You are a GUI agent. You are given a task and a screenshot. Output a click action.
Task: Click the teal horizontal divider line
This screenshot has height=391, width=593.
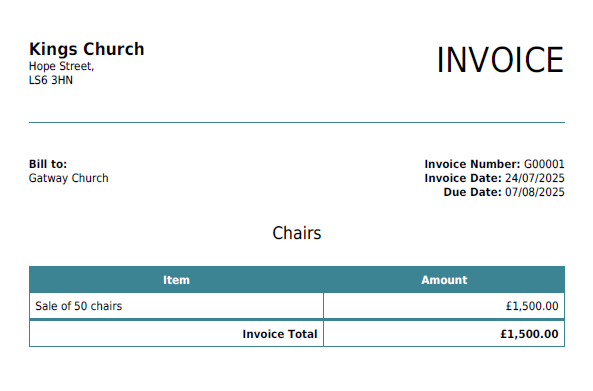[297, 123]
